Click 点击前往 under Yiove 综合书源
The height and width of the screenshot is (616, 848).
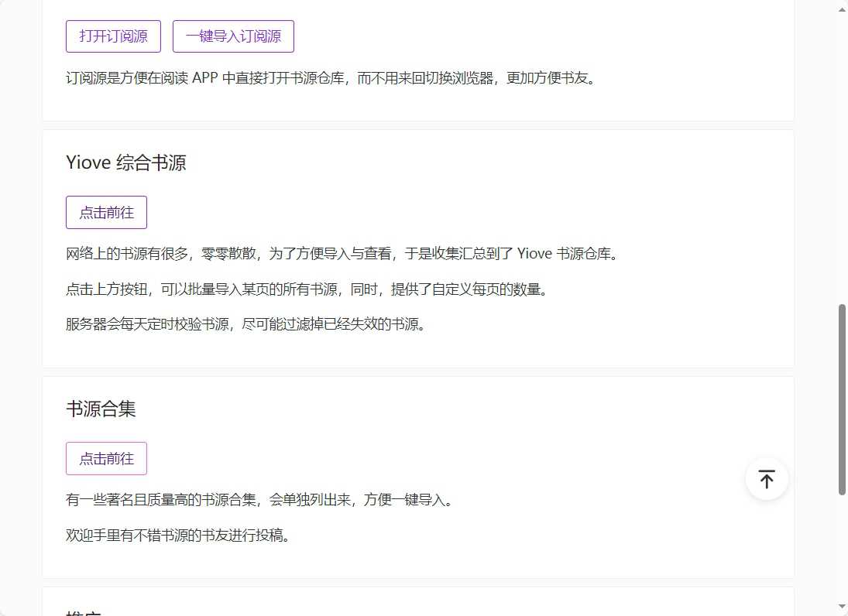[x=106, y=213]
